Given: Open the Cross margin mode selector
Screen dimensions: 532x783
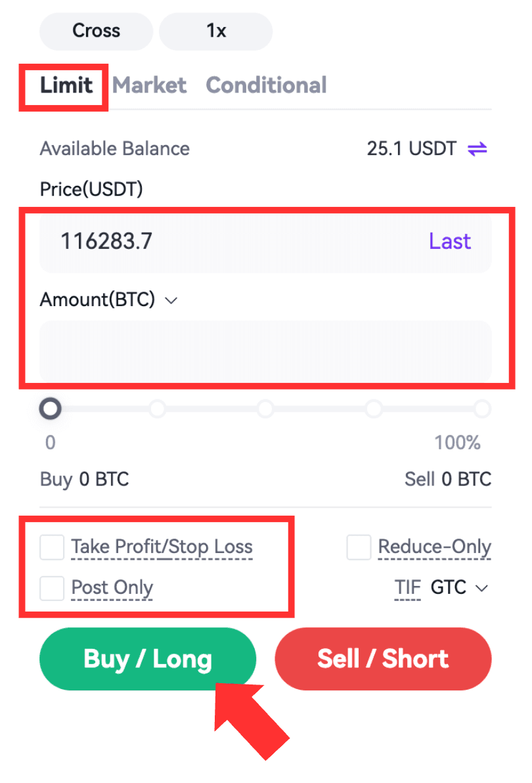Looking at the screenshot, I should point(96,31).
